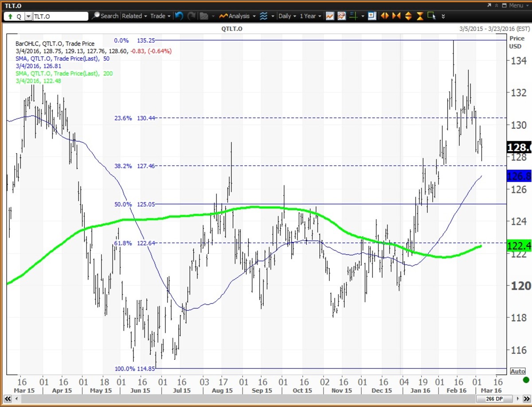The image size is (532, 407).
Task: Click the zoom selection rectangle icon
Action: [431, 16]
